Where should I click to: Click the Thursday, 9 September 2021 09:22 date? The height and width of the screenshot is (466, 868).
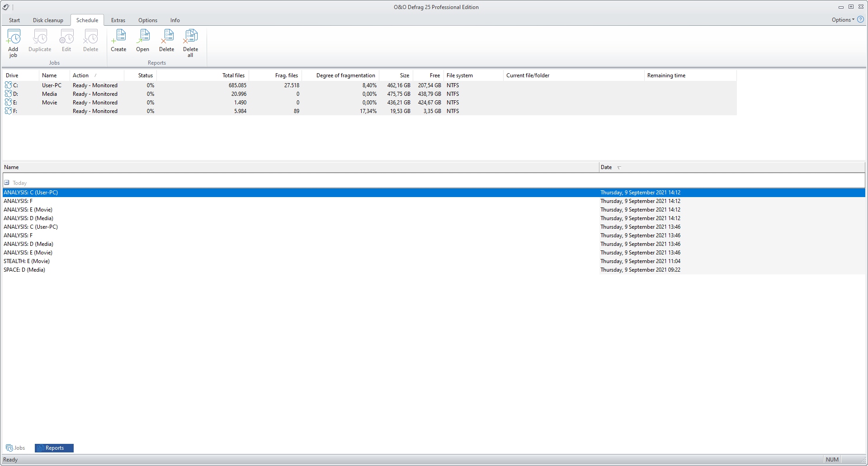[640, 270]
